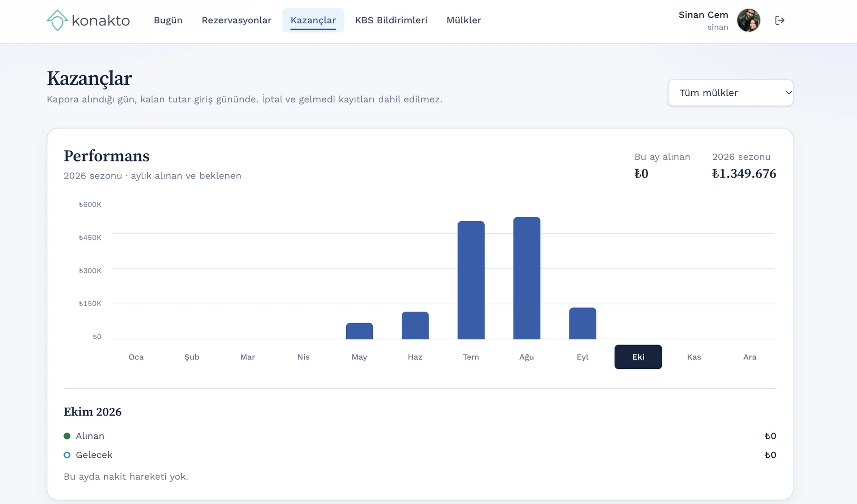Select the Kazançlar tab
Image resolution: width=857 pixels, height=504 pixels.
tap(313, 20)
